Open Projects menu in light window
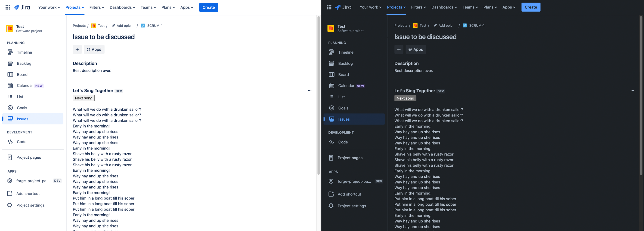The width and height of the screenshot is (644, 231). (74, 7)
